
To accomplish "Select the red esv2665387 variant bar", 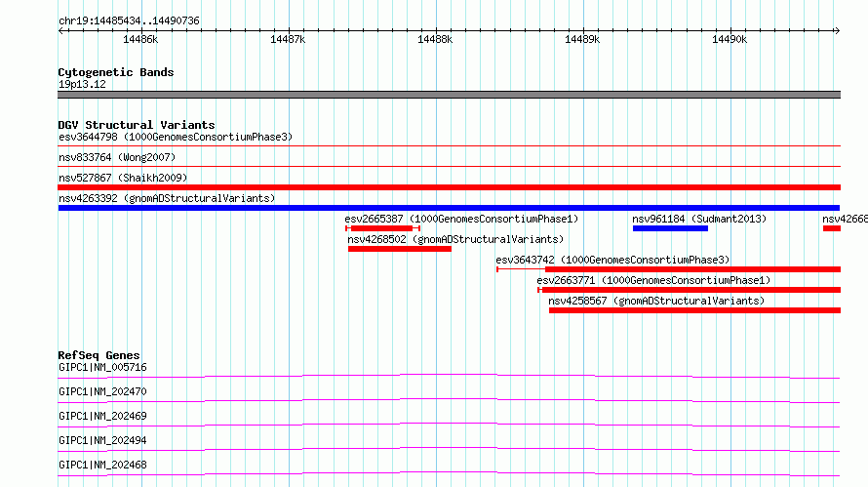I will (382, 228).
